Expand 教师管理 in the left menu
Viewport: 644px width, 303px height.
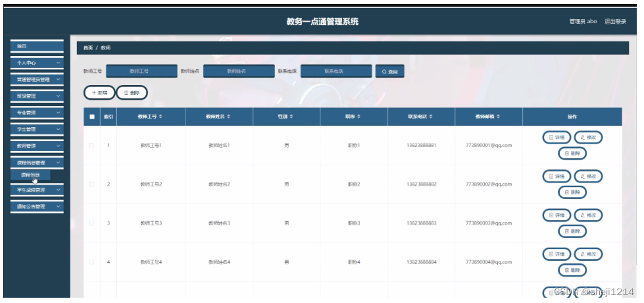tap(37, 146)
